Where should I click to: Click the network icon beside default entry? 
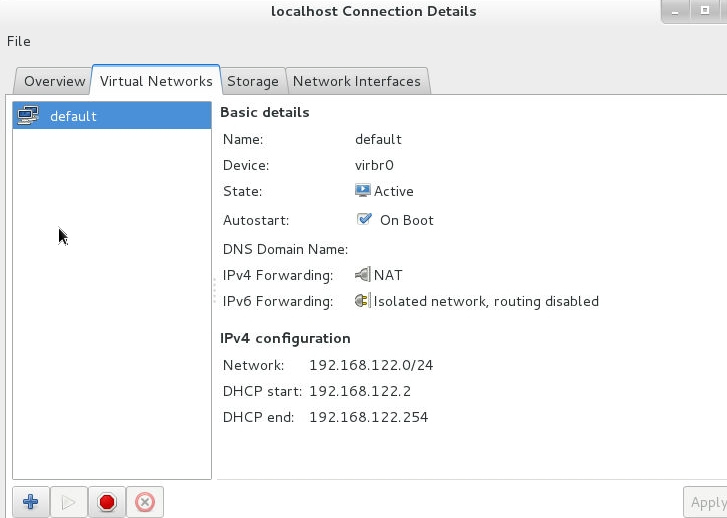(28, 115)
